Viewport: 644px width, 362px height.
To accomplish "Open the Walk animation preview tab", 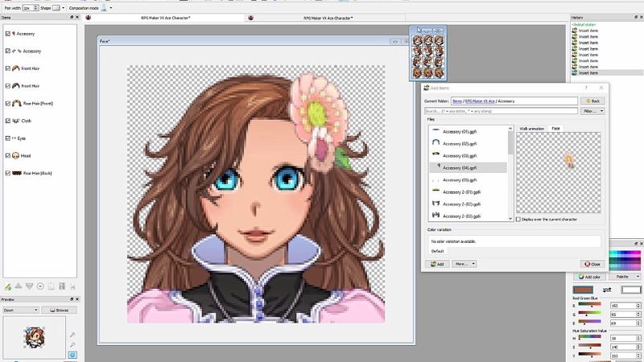I will click(532, 129).
